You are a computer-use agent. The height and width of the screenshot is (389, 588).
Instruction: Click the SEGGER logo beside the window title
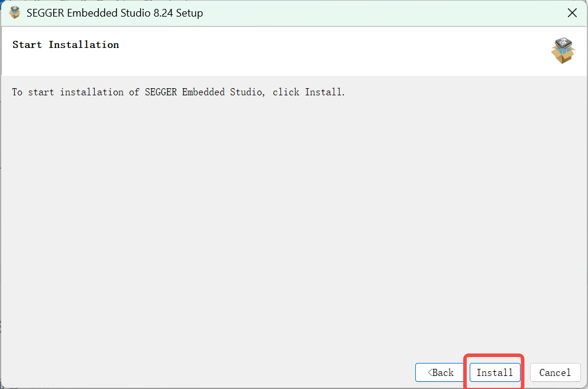coord(15,12)
